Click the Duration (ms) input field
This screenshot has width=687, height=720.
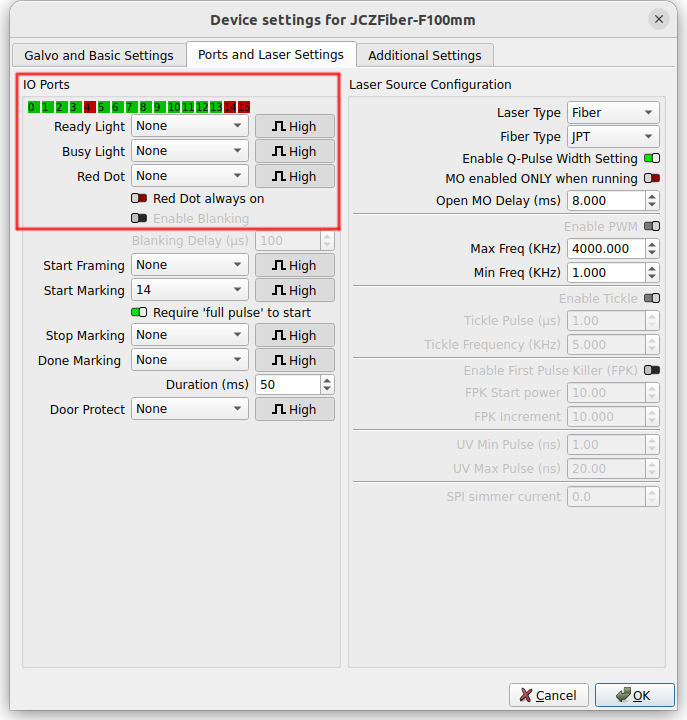(287, 384)
